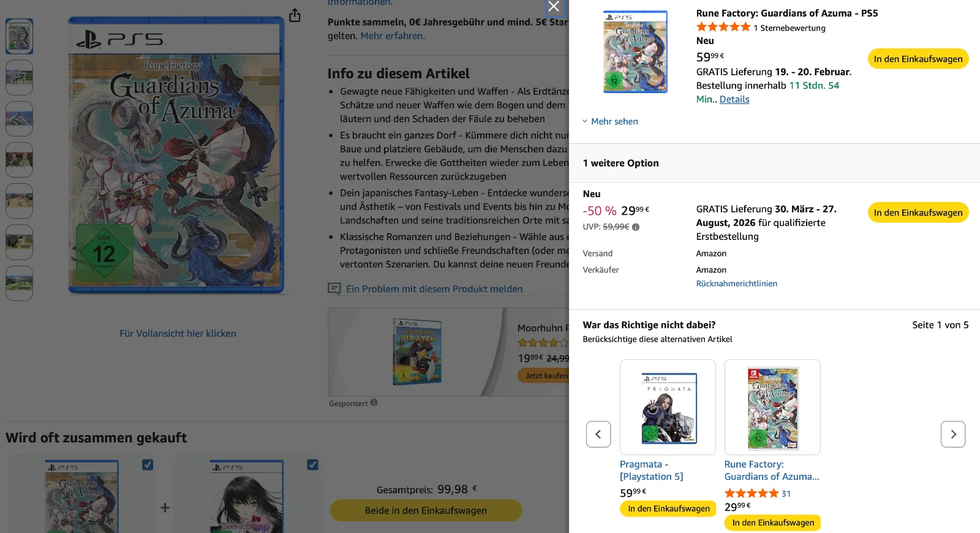The image size is (980, 533).
Task: Uncheck the first bundled Rune Factory item
Action: coord(148,465)
